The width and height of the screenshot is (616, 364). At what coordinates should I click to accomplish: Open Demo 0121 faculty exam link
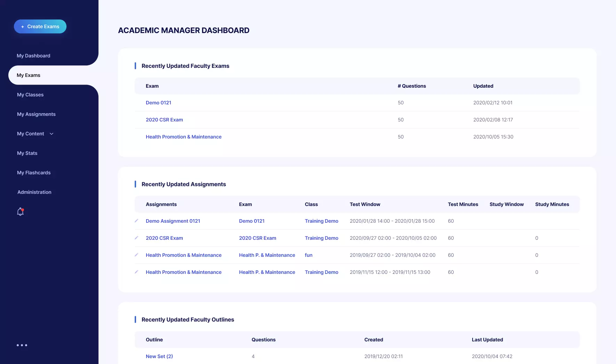pos(158,103)
